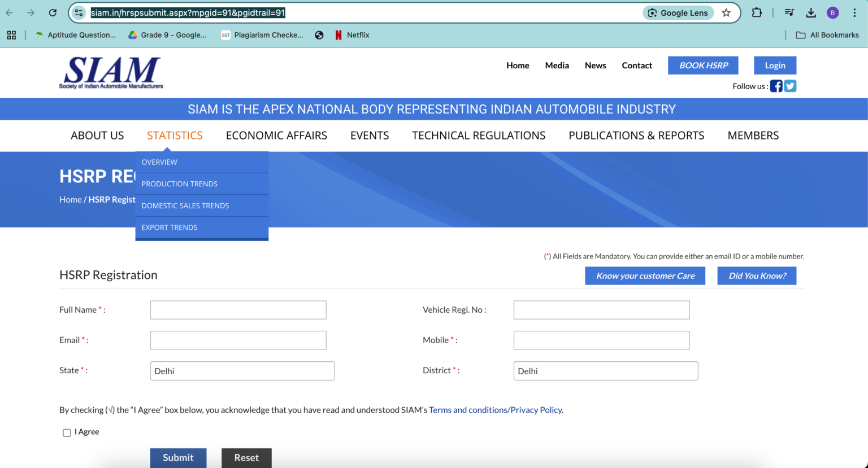The height and width of the screenshot is (468, 868).
Task: Reload the page
Action: pos(51,12)
